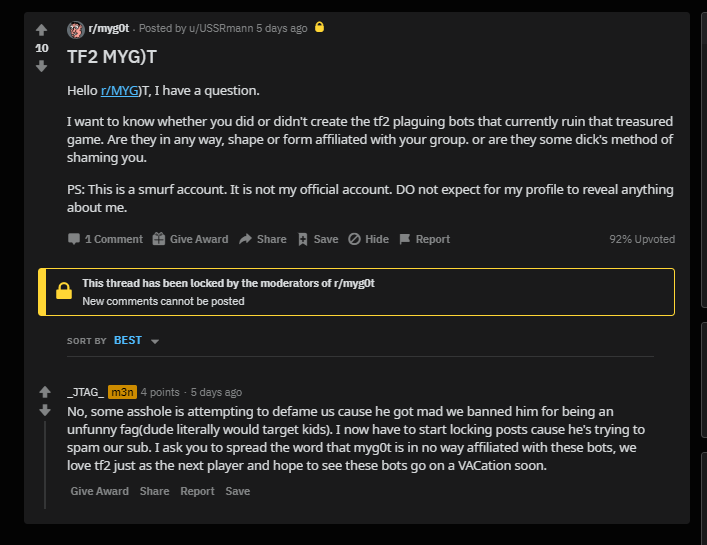Downvote the TF2 MYG)T post

click(41, 66)
